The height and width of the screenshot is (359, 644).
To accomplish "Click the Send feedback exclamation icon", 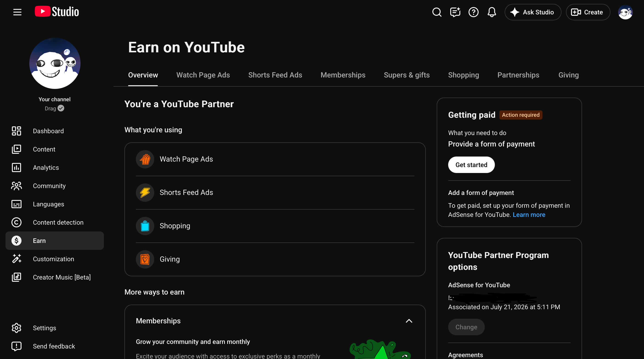I will 16,346.
